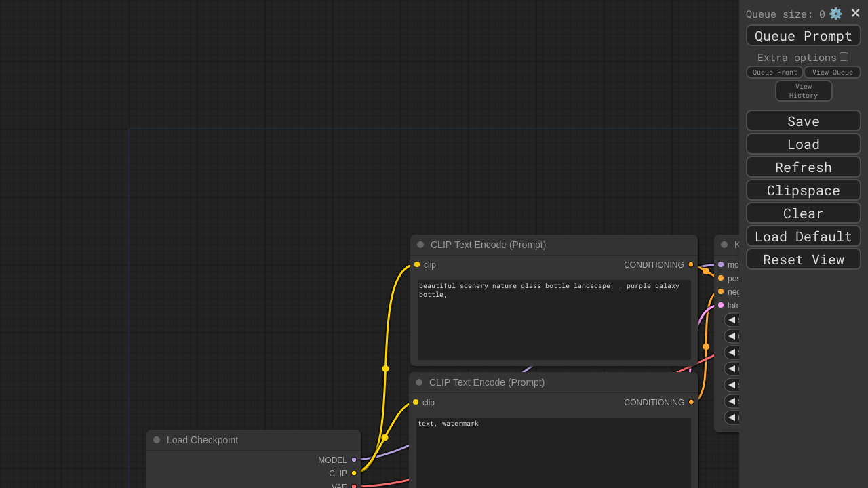Click collapse dot of the positive prompt CLIP node
The width and height of the screenshot is (868, 488).
click(420, 245)
